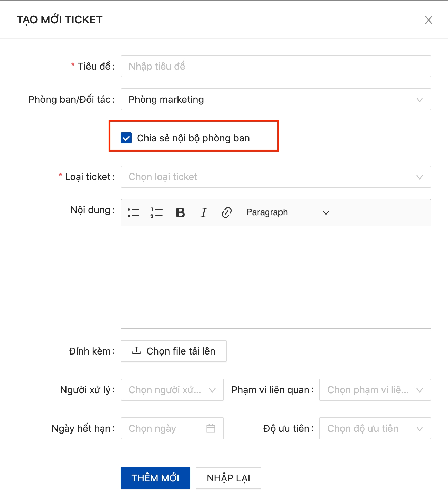
Task: Click the upload icon for attachments
Action: pyautogui.click(x=136, y=351)
